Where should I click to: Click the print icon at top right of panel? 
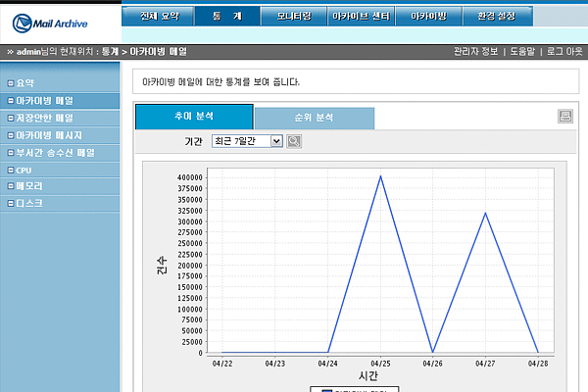tap(565, 117)
